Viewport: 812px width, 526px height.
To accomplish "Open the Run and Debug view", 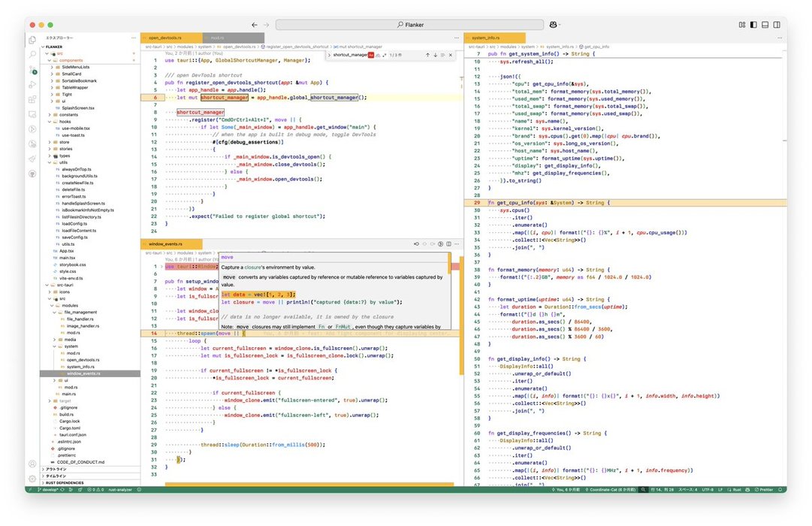I will pos(32,84).
